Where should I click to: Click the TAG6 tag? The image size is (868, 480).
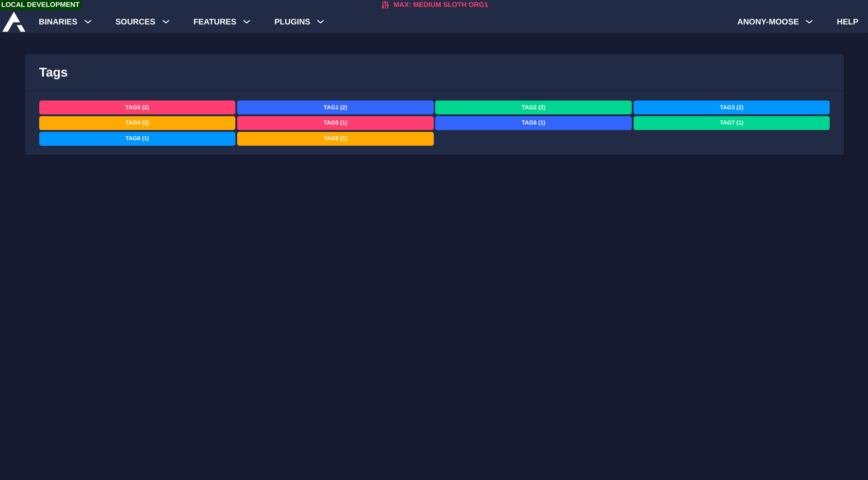pos(533,123)
